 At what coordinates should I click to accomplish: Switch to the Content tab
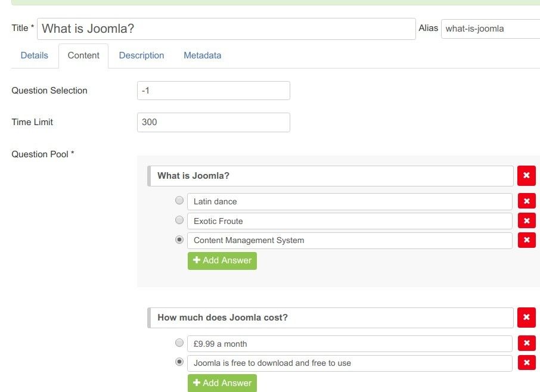[x=83, y=55]
